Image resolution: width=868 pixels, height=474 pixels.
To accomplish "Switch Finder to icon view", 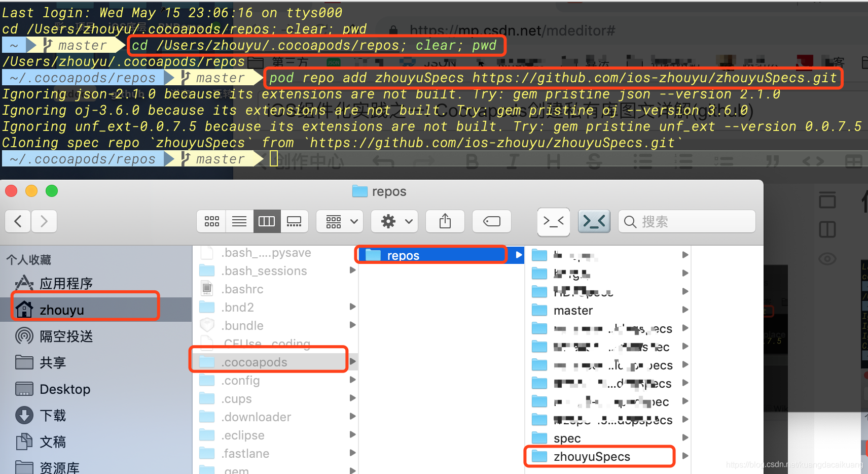I will (211, 221).
